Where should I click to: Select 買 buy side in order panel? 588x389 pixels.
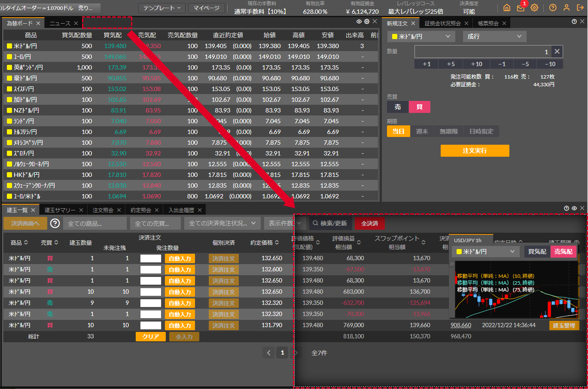tap(420, 107)
